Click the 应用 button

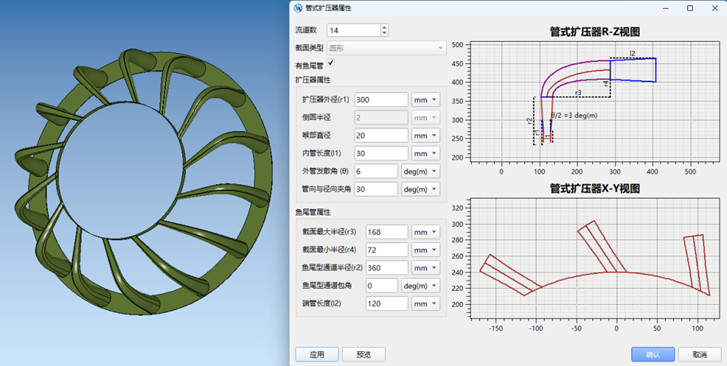(x=317, y=355)
